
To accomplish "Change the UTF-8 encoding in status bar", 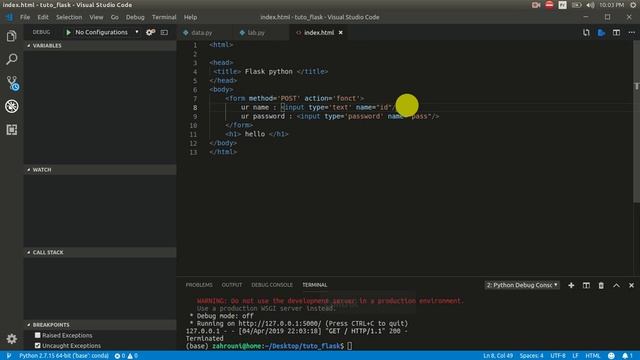I will point(558,356).
